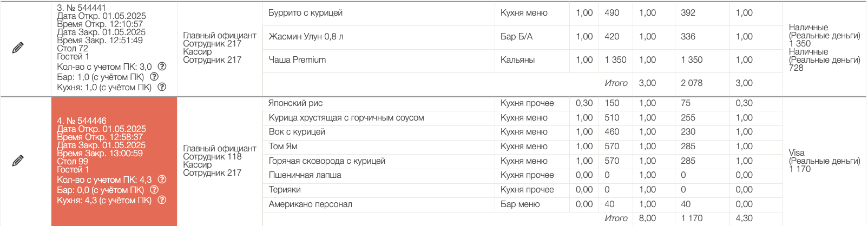
Task: Click the Чаша Premium item
Action: tap(297, 60)
